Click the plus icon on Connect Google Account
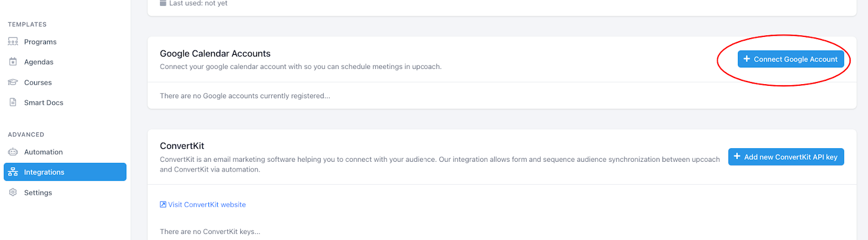This screenshot has width=868, height=240. [x=747, y=59]
